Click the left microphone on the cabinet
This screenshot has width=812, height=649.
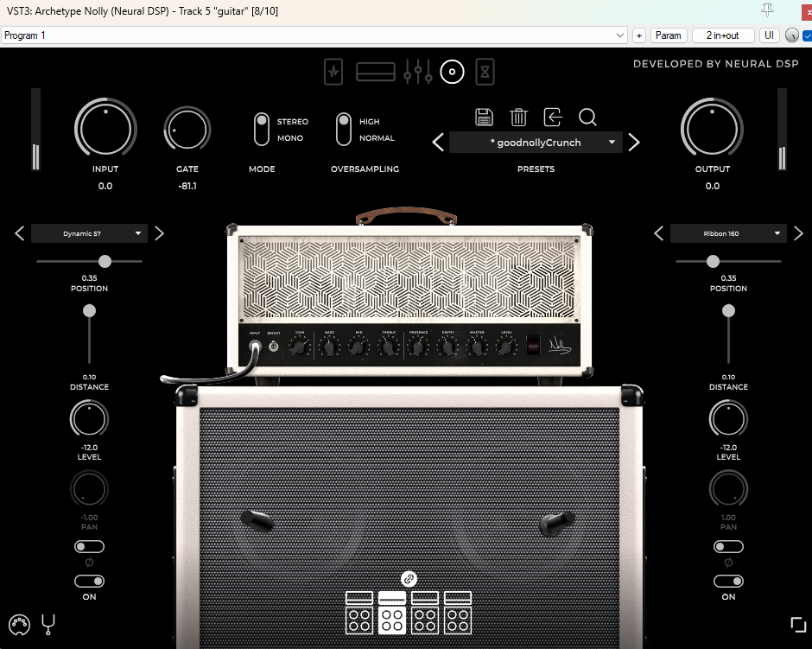click(x=257, y=520)
